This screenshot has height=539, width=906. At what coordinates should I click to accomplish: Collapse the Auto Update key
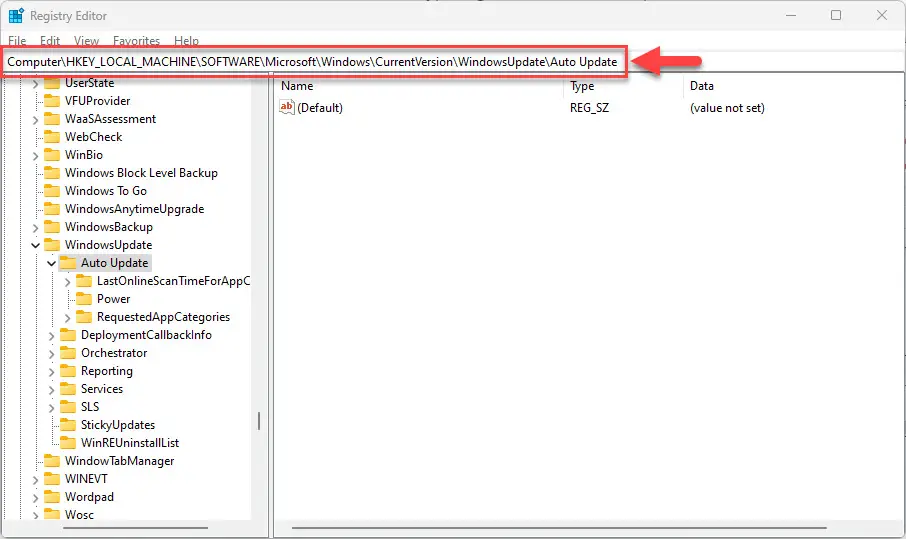click(51, 263)
